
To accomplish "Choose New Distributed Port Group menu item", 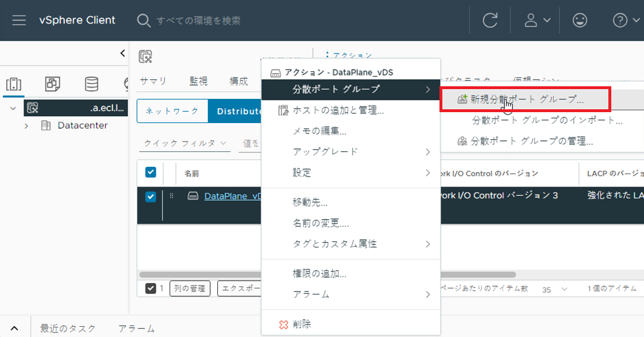I will tap(526, 99).
